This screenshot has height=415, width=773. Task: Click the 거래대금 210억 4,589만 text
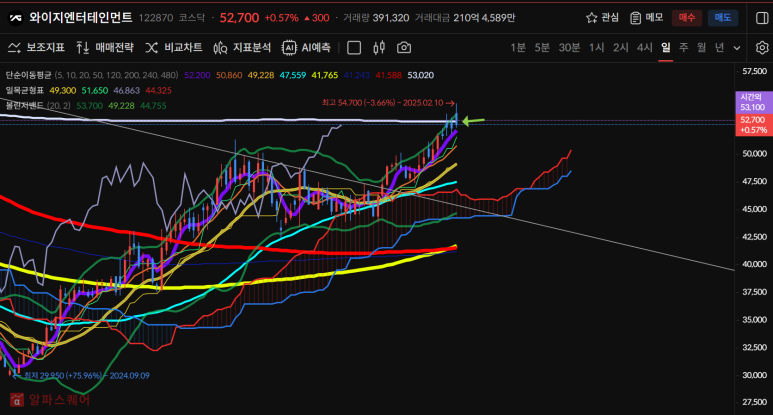pyautogui.click(x=465, y=18)
